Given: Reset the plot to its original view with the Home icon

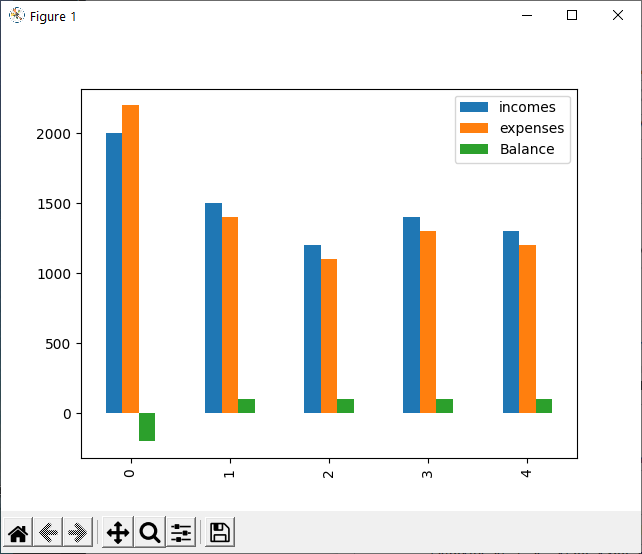Looking at the screenshot, I should pyautogui.click(x=18, y=533).
